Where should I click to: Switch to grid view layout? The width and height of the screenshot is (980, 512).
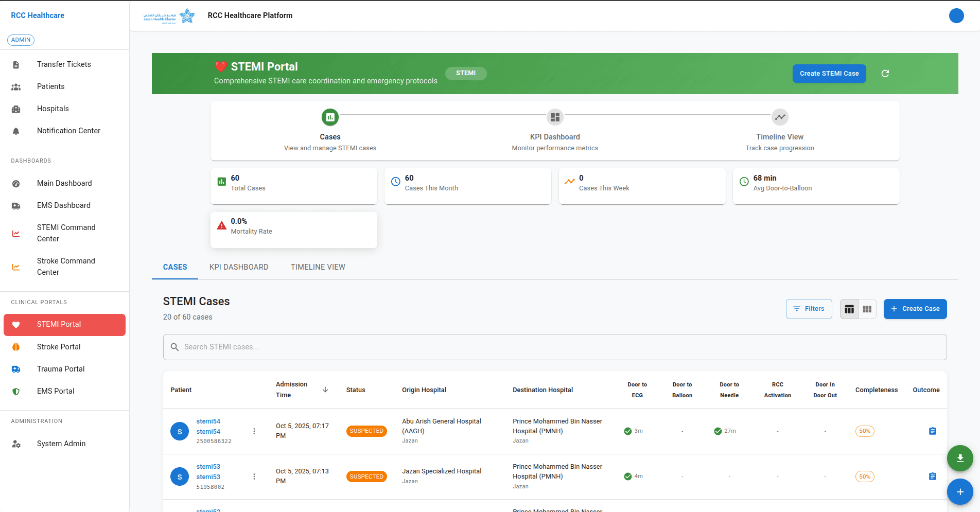[x=867, y=309]
